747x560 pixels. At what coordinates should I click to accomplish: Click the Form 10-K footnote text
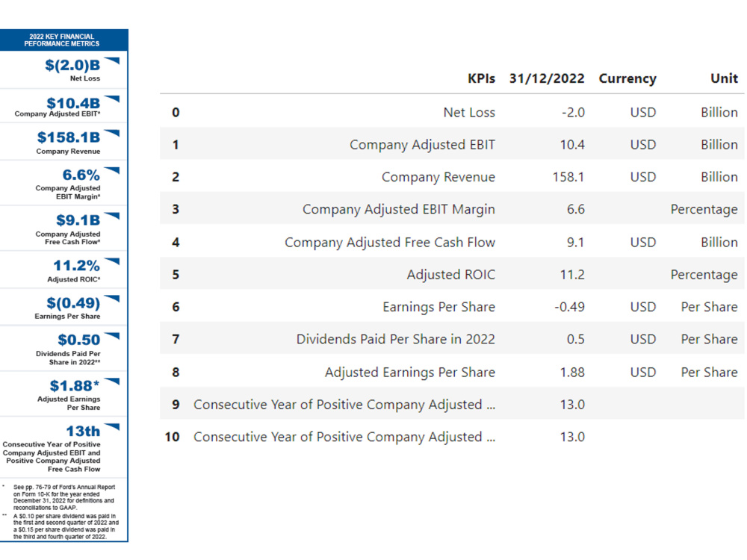(64, 497)
